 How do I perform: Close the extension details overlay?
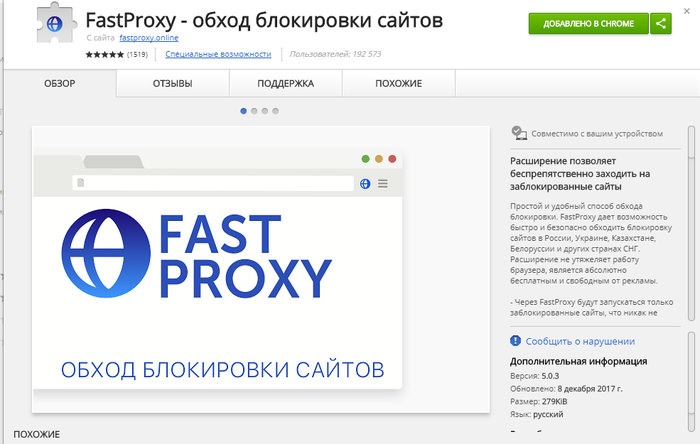687,11
